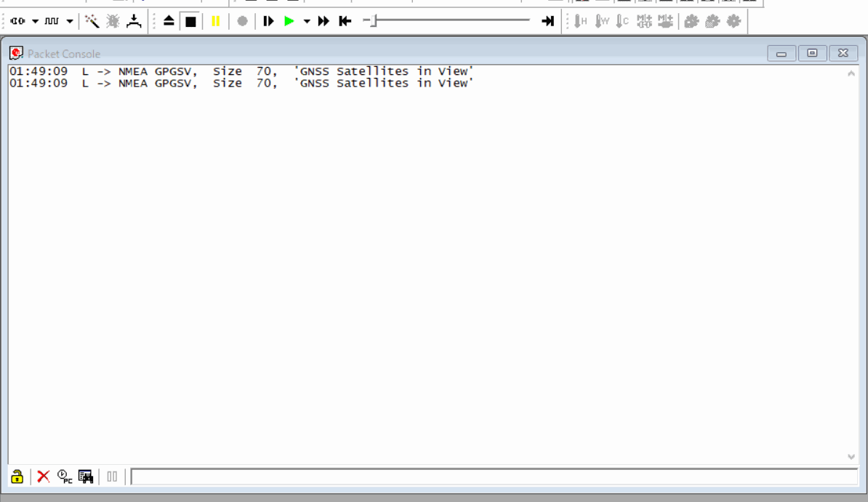Open dropdown arrow beside connector icon
Screen dimensions: 868x502
click(x=35, y=21)
